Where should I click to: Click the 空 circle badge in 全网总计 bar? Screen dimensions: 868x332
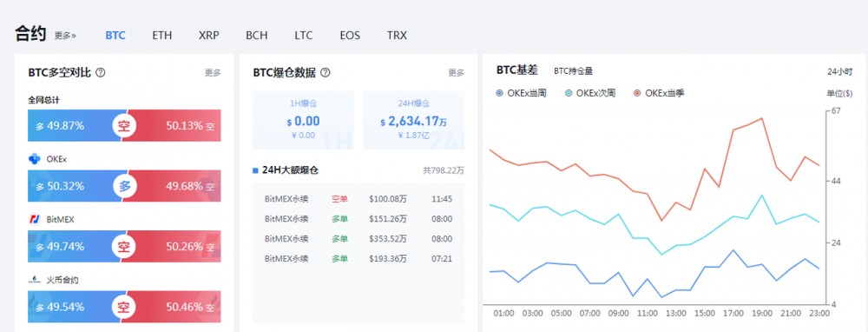tap(124, 126)
